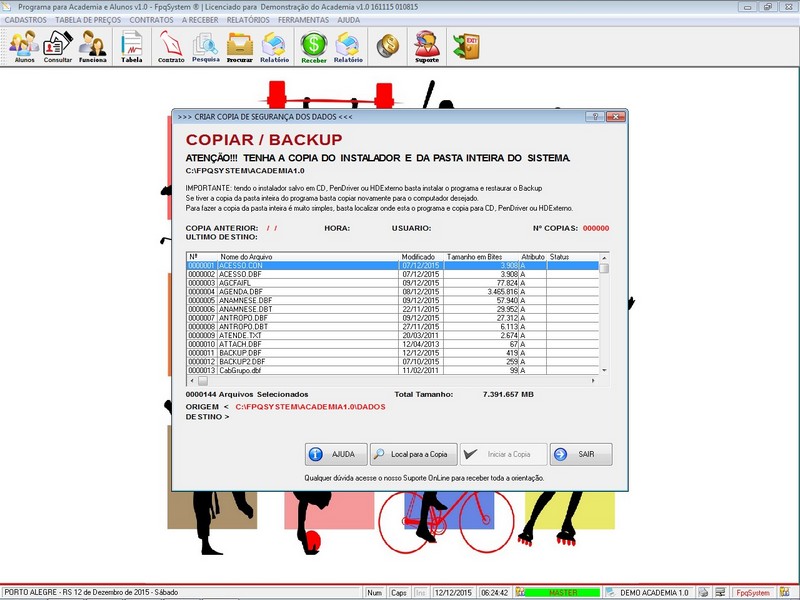
Task: Select the AGENDA.DBF file row
Action: coord(393,291)
